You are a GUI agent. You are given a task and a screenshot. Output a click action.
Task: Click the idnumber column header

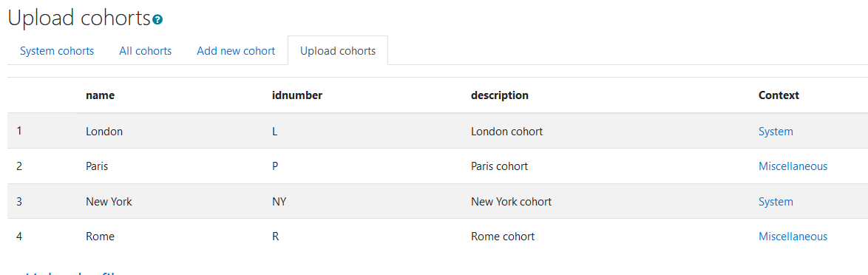(297, 95)
